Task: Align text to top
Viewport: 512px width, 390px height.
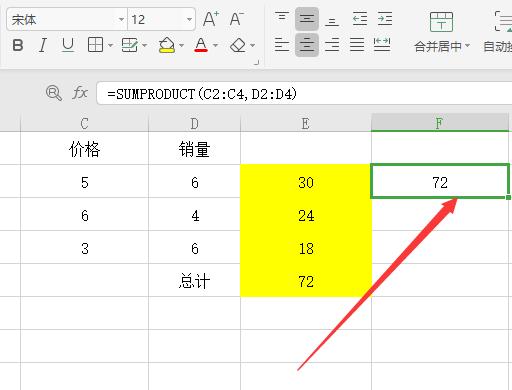Action: (x=282, y=18)
